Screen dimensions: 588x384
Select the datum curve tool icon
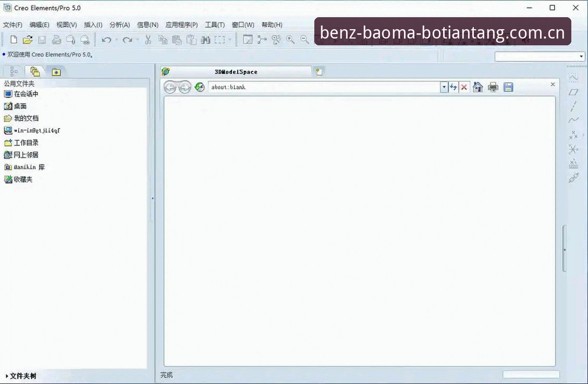coord(573,120)
